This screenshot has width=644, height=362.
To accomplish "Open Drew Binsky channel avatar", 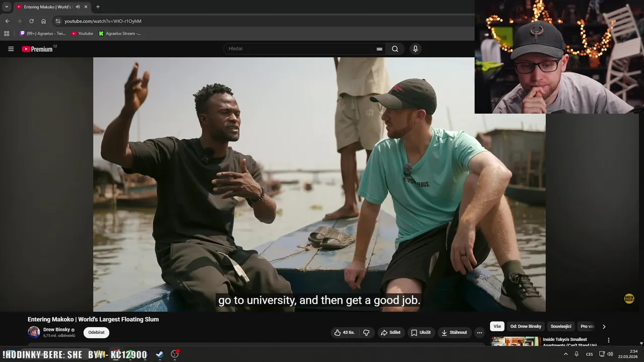I will [x=34, y=332].
